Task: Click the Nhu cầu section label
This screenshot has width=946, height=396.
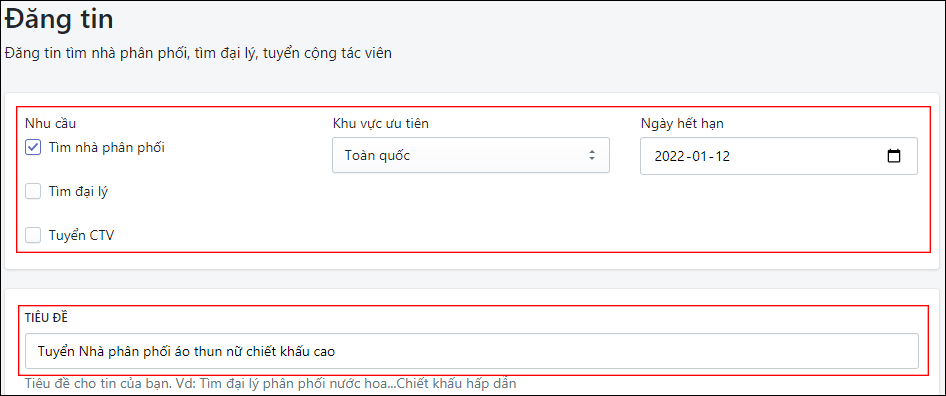Action: click(50, 124)
